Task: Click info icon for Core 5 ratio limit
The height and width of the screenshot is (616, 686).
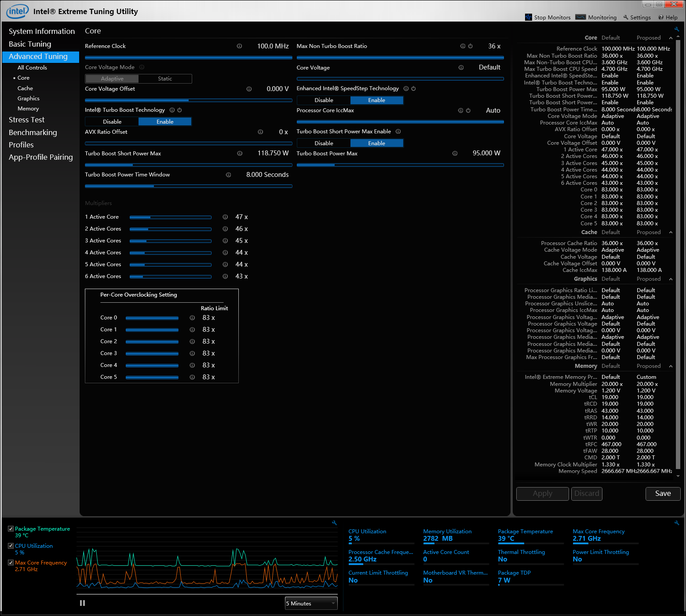Action: coord(193,377)
